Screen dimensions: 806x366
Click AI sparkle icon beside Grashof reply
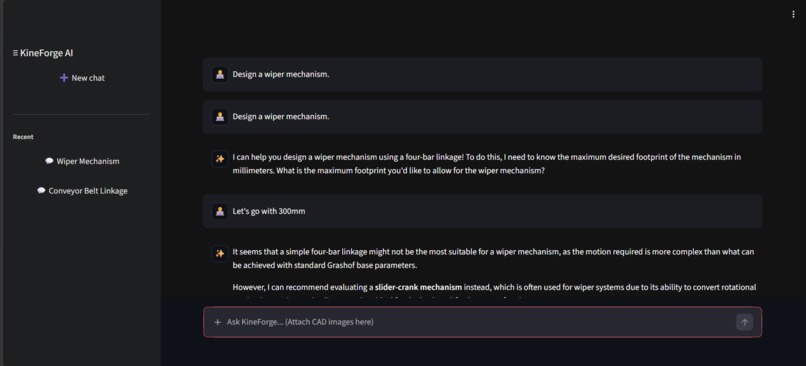[x=220, y=253]
